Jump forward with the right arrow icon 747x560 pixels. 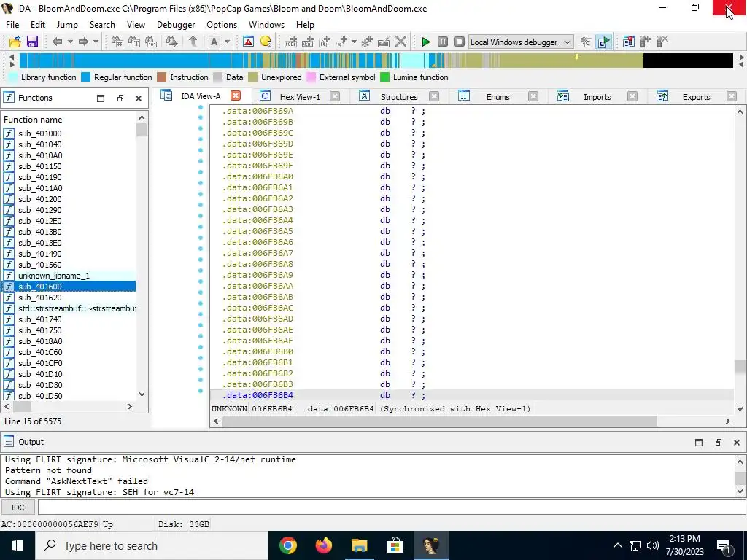click(83, 42)
